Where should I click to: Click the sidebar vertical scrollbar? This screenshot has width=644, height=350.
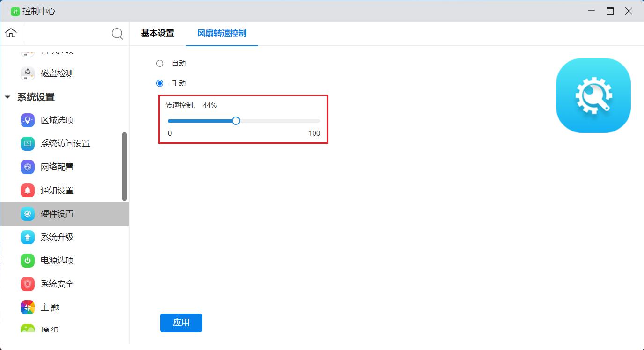[124, 166]
